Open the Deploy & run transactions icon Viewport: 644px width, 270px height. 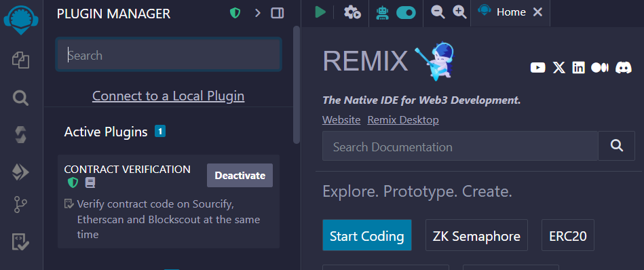coord(20,172)
